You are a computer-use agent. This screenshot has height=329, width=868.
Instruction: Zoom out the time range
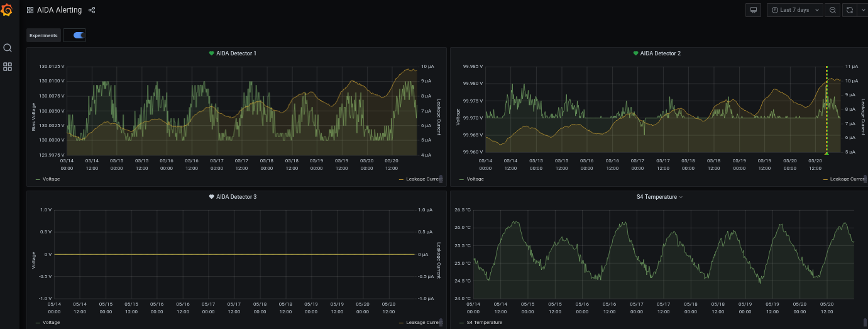pyautogui.click(x=832, y=10)
